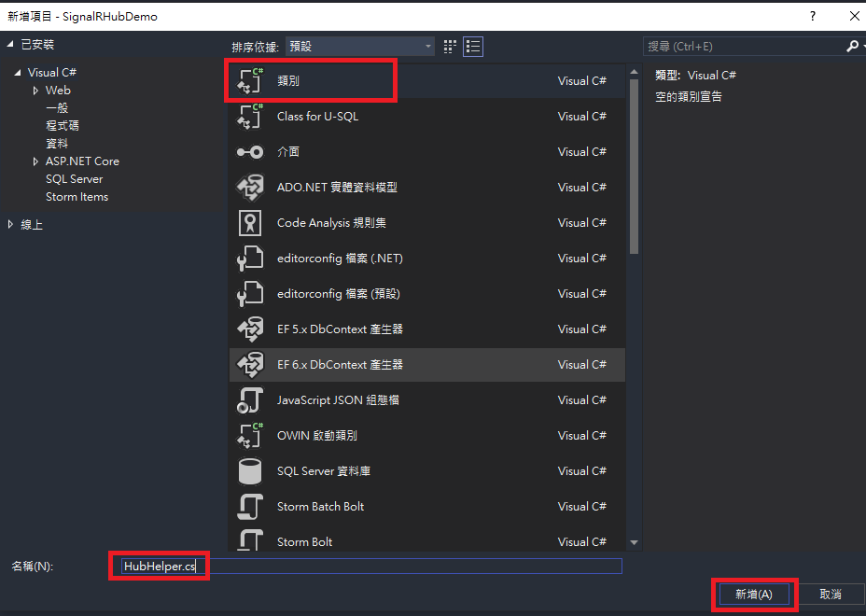866x616 pixels.
Task: Click the 取消 cancel button
Action: tap(830, 594)
